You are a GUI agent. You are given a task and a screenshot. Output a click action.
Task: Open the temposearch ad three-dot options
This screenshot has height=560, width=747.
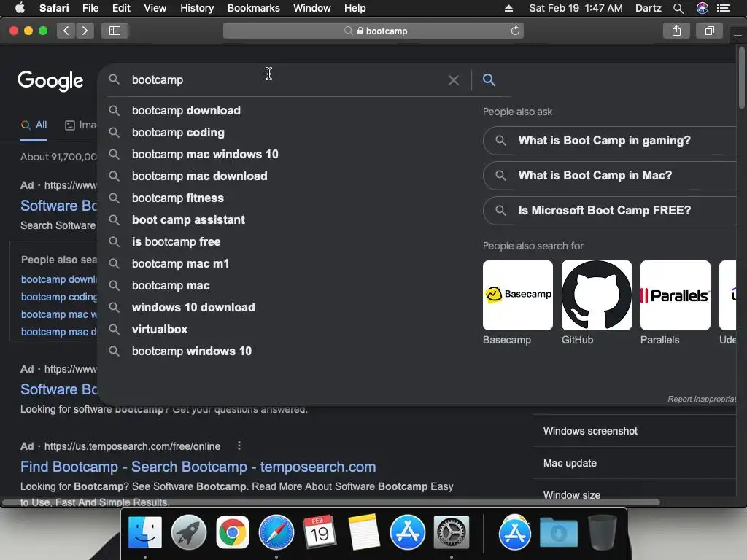tap(239, 446)
